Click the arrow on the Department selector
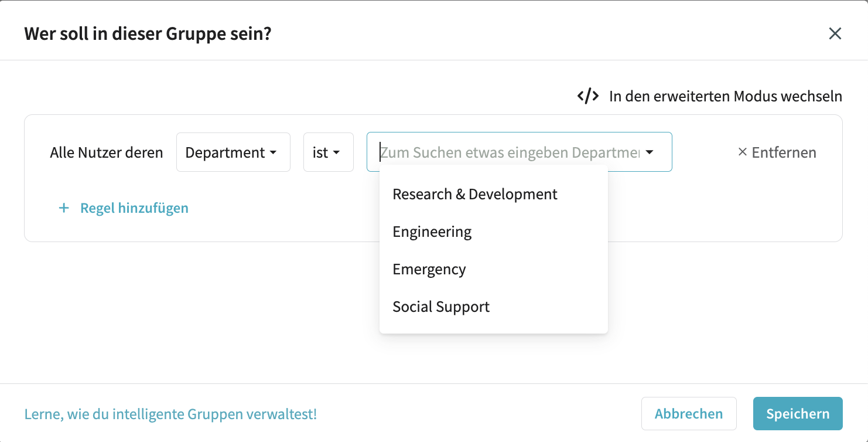The height and width of the screenshot is (442, 868). pyautogui.click(x=274, y=152)
